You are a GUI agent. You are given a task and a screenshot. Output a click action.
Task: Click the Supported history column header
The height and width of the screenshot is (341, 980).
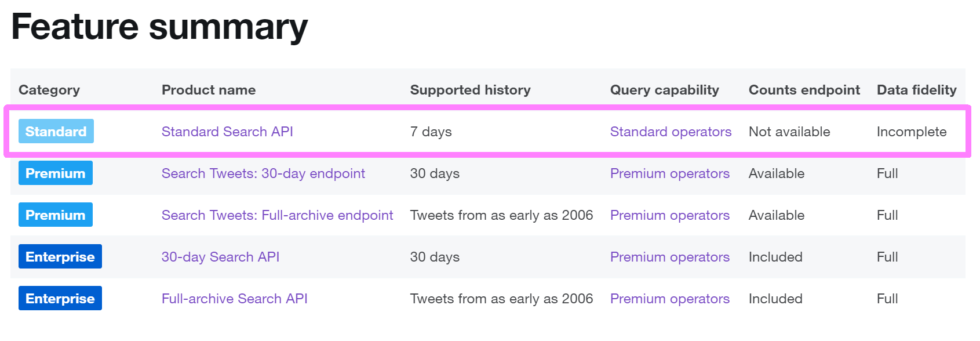[470, 90]
